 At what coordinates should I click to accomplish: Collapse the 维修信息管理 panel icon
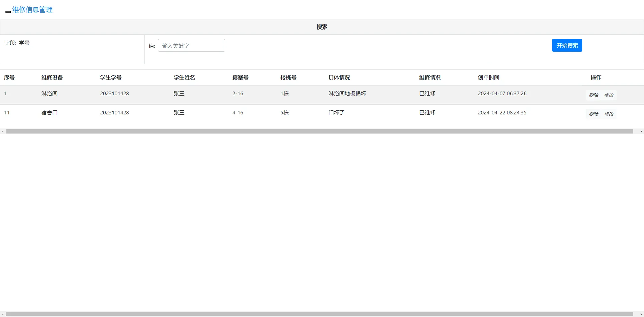pyautogui.click(x=8, y=12)
